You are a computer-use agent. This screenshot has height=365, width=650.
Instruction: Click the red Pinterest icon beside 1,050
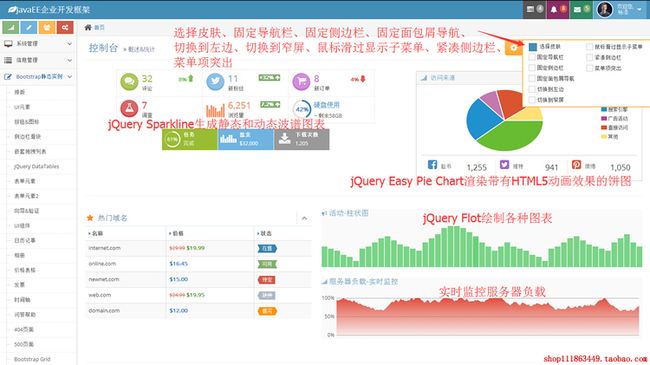576,165
